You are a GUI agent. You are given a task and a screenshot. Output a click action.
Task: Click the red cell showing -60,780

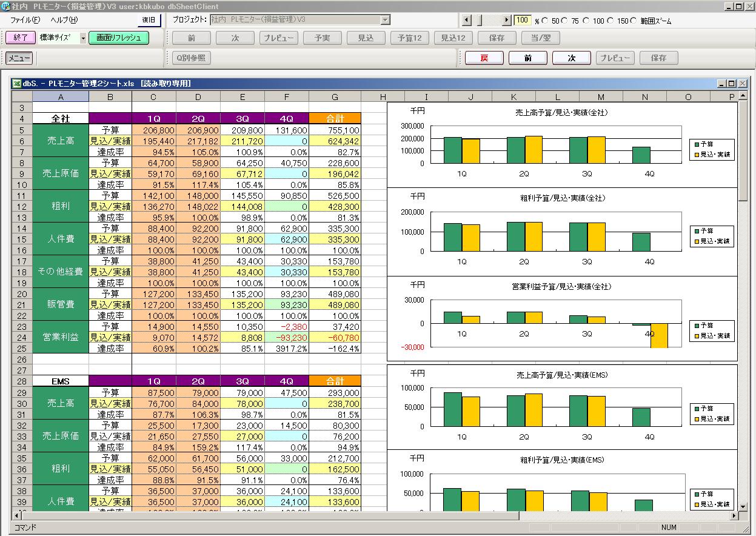(x=335, y=337)
